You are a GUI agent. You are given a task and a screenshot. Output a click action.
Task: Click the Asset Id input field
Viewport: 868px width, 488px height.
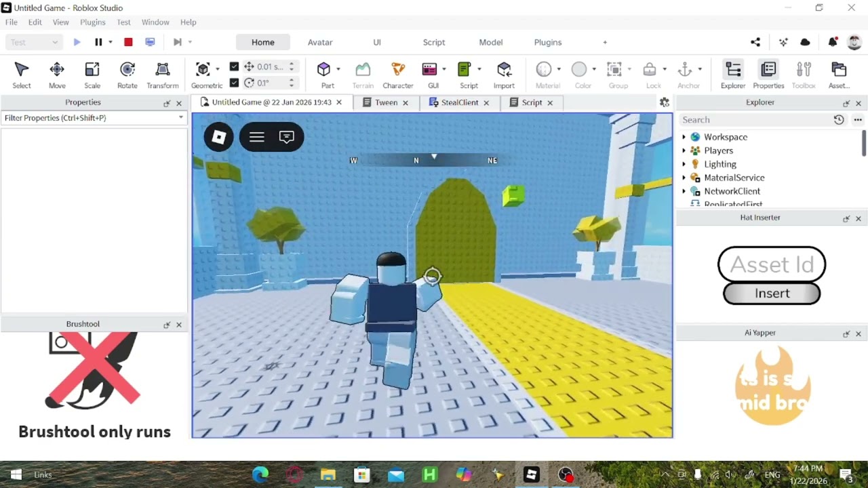point(772,264)
